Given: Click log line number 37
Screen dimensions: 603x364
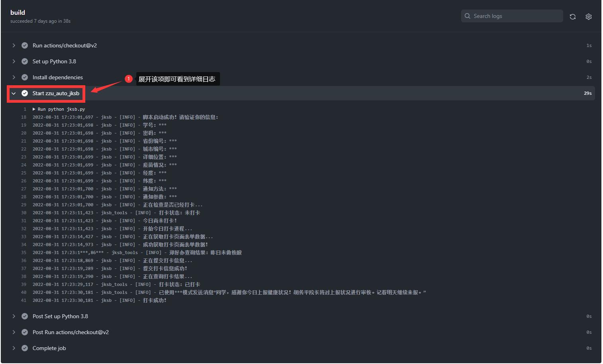Looking at the screenshot, I should point(24,268).
